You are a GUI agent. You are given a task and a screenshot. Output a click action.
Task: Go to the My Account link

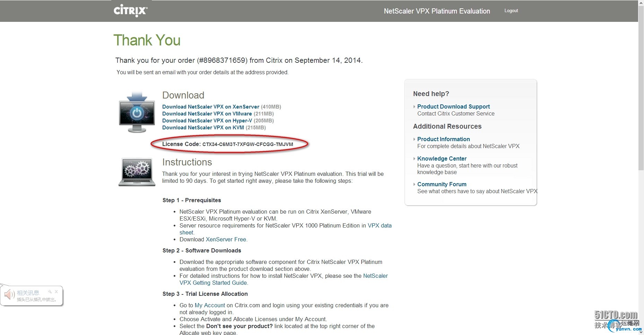coord(210,305)
